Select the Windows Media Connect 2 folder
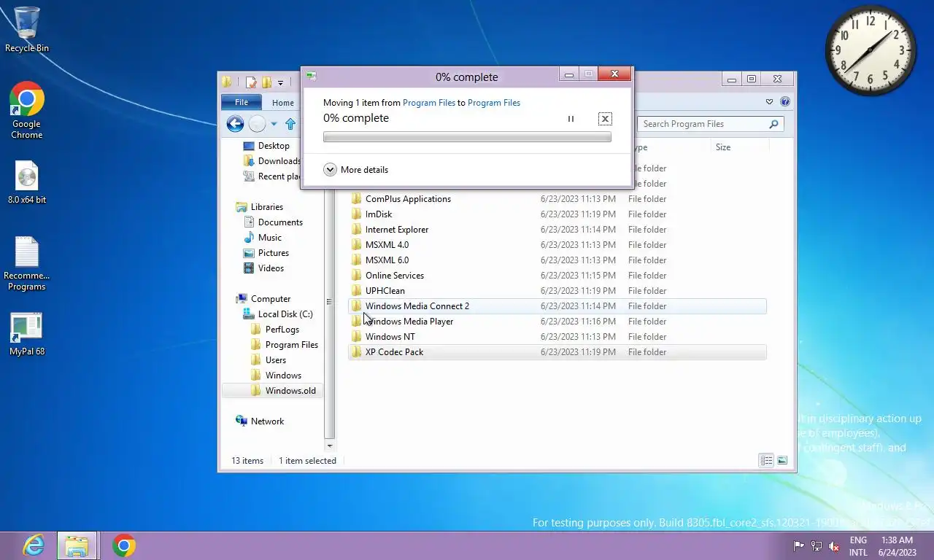 pos(557,306)
